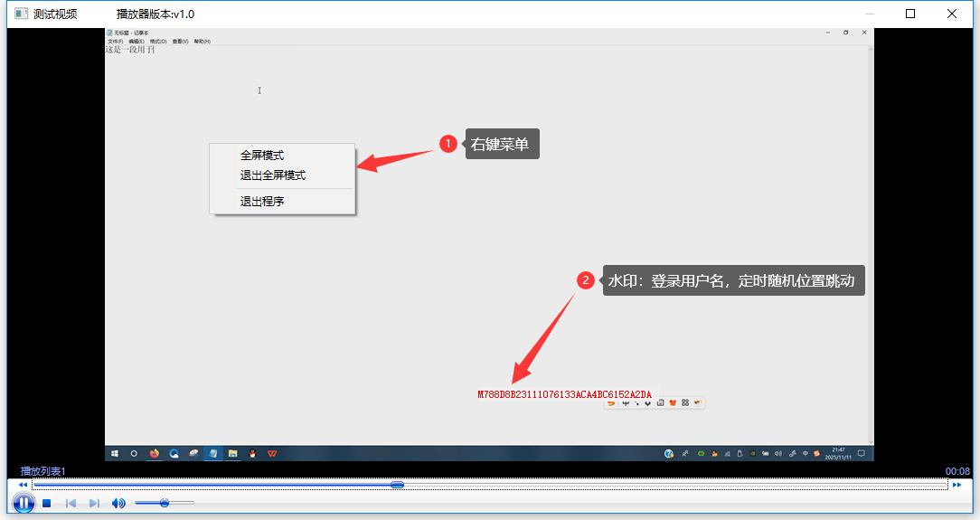Image resolution: width=980 pixels, height=520 pixels.
Task: Click the orange Sogou S tray icon
Action: coord(816,454)
